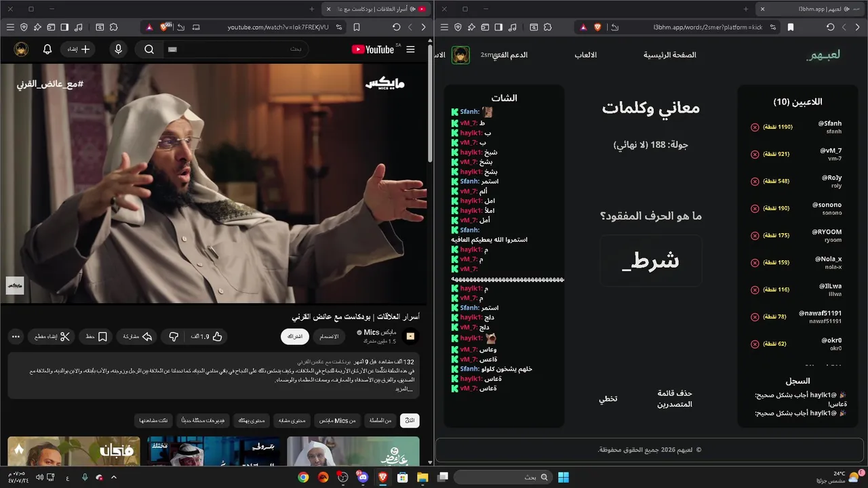Image resolution: width=868 pixels, height=488 pixels.
Task: Remove player sonono with X icon
Action: [x=755, y=209]
